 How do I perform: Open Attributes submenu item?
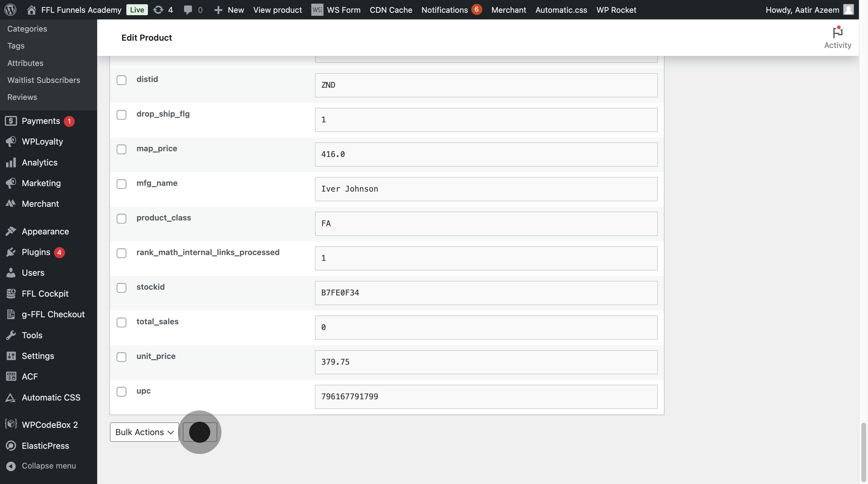click(x=25, y=63)
